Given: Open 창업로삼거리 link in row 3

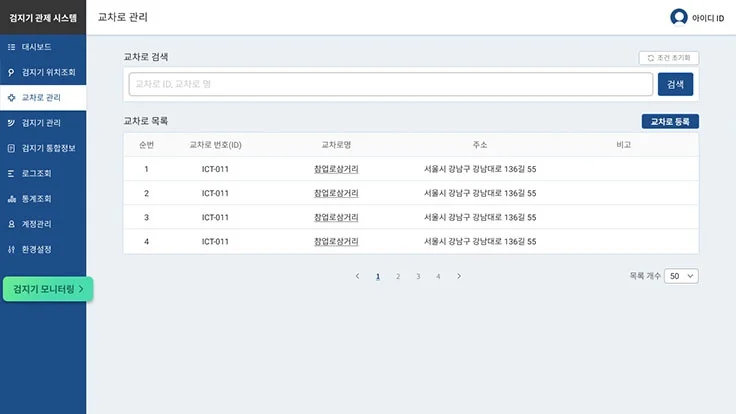Looking at the screenshot, I should click(336, 217).
